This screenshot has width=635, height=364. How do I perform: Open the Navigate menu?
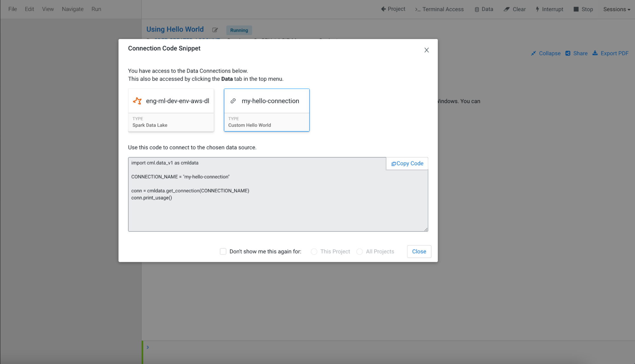point(72,9)
